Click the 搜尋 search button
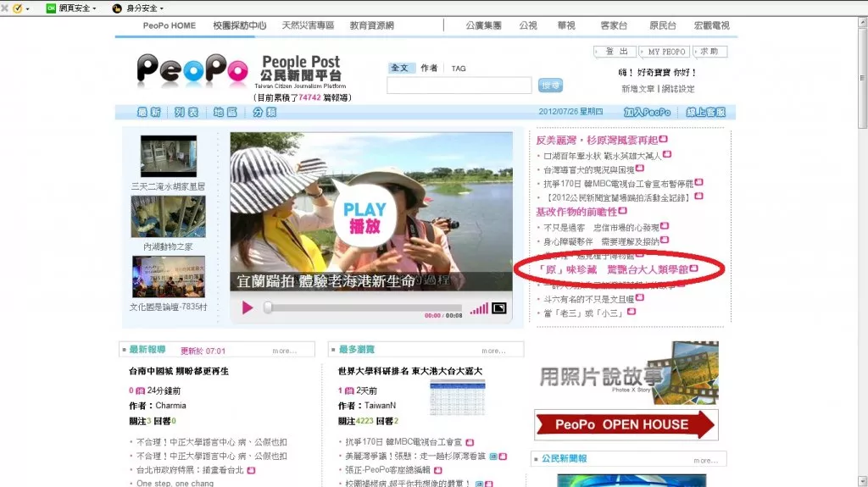 pos(550,86)
